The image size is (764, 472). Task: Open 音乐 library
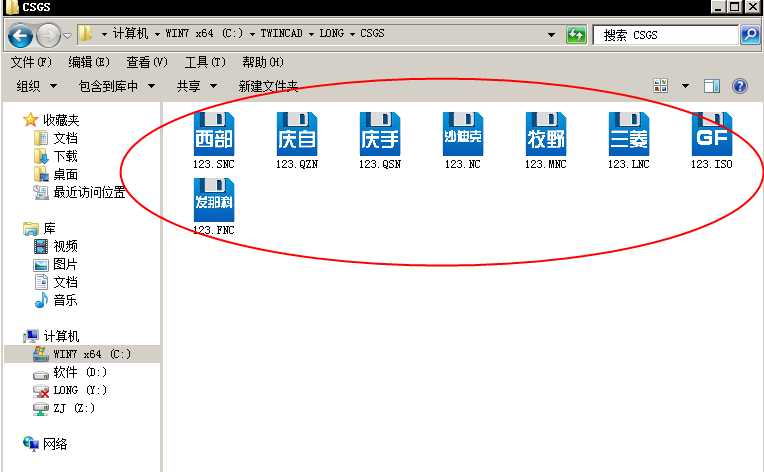56,301
